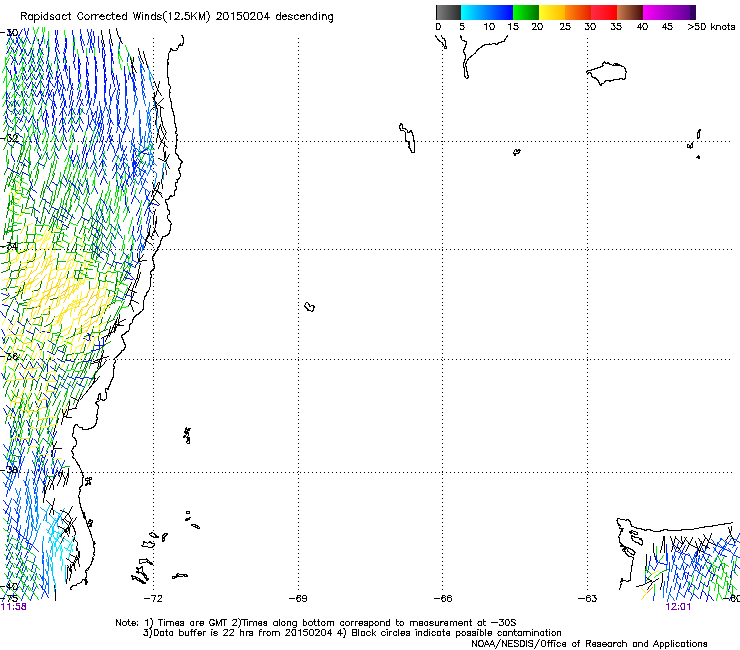Click the '-66' longitude label
The width and height of the screenshot is (740, 650).
pyautogui.click(x=443, y=599)
